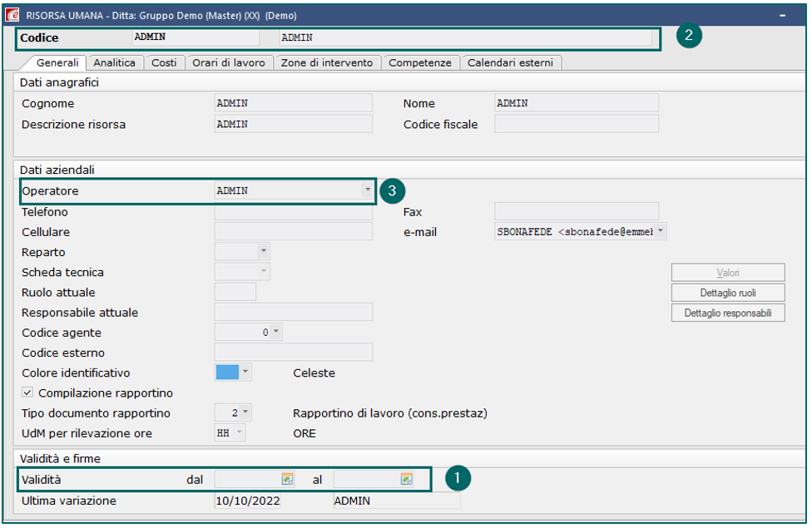Switch to the Generali tab
This screenshot has height=528, width=812.
tap(57, 62)
